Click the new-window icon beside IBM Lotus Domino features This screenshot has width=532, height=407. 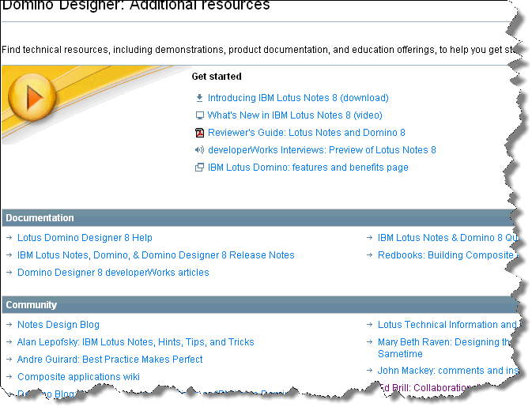tap(199, 168)
